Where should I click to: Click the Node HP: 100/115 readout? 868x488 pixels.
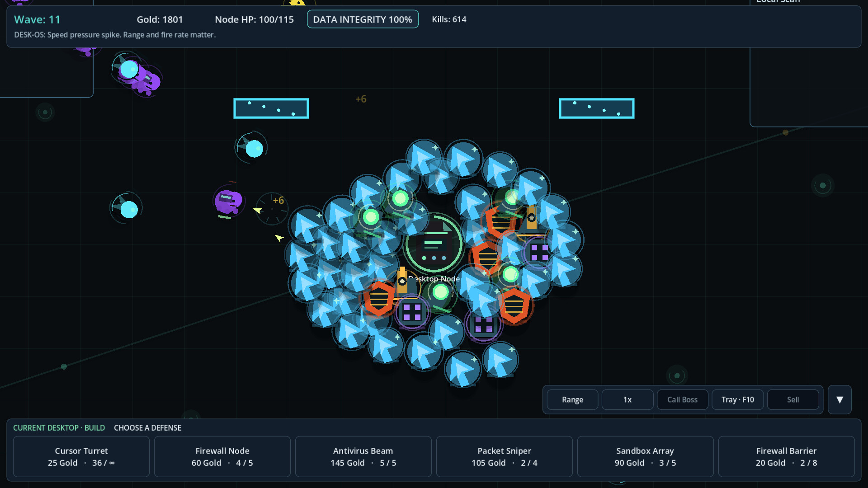click(x=254, y=19)
